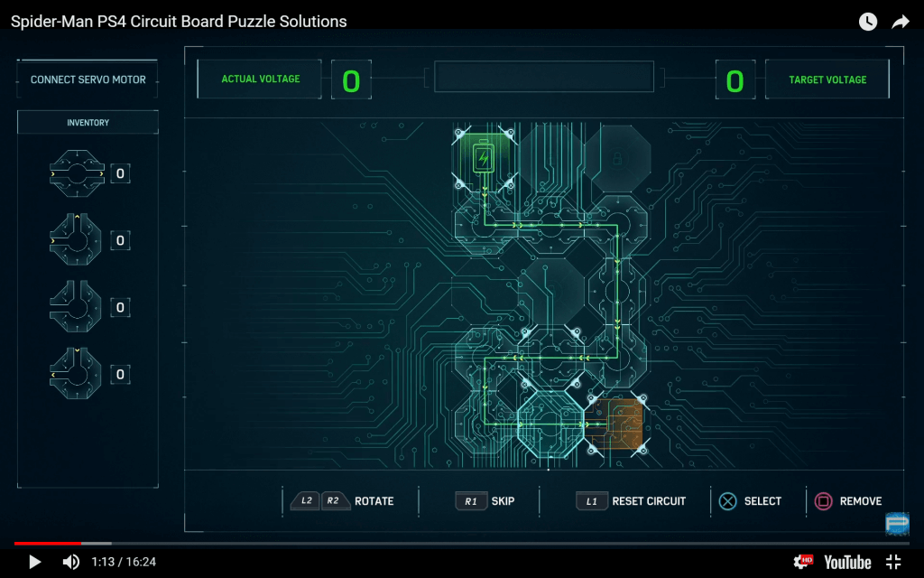Click count 0 beside third inventory piece

click(120, 307)
